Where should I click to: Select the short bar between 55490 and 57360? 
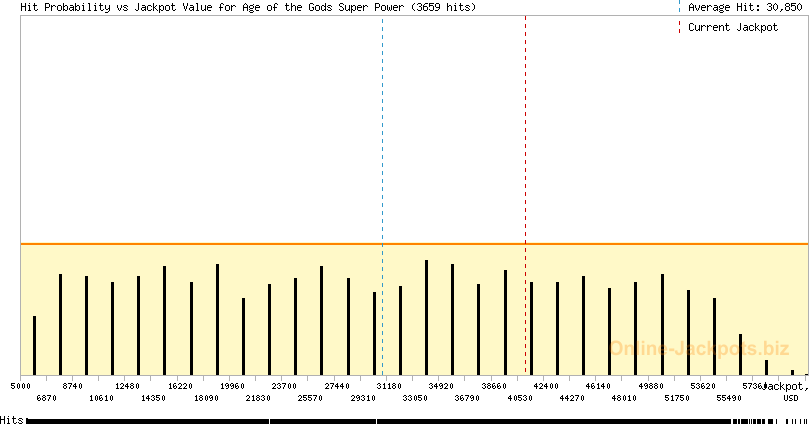tap(740, 354)
